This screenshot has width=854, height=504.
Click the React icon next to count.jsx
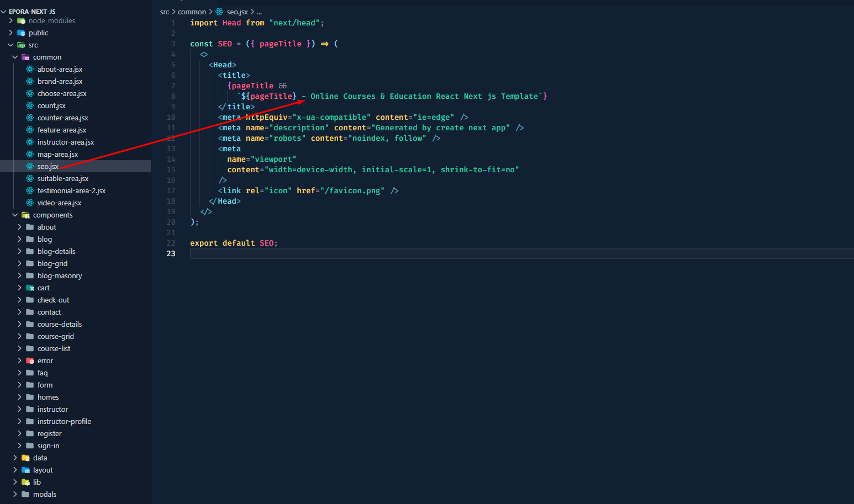pos(30,105)
